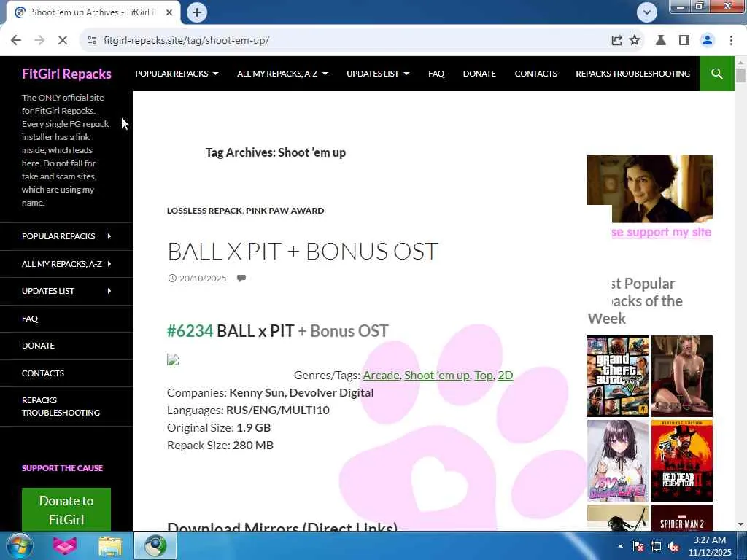Open the 2D genre tag

506,376
